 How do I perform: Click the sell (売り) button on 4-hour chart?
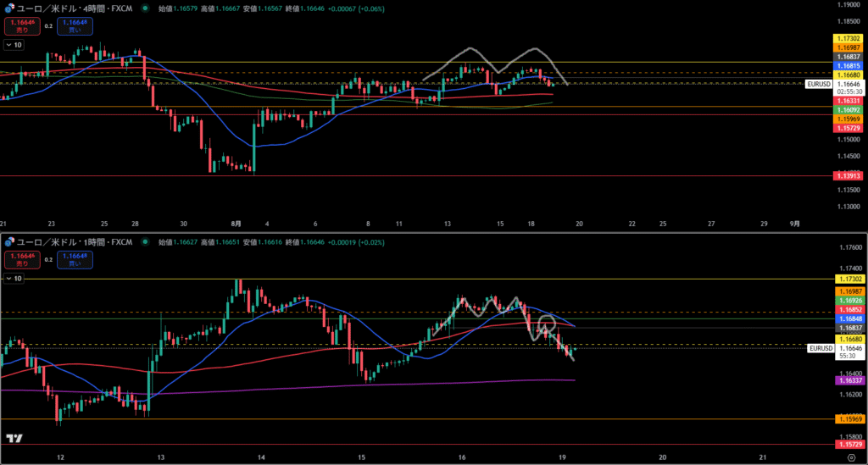17,26
